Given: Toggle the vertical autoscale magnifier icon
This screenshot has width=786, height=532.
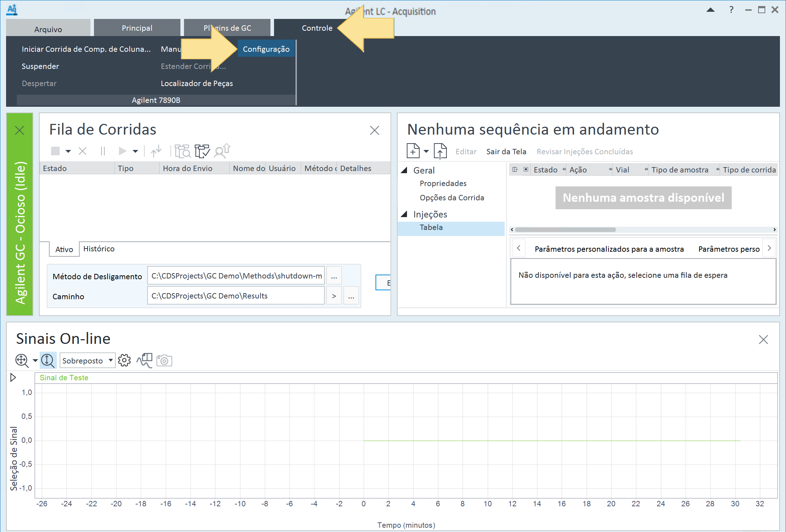Looking at the screenshot, I should (x=48, y=361).
